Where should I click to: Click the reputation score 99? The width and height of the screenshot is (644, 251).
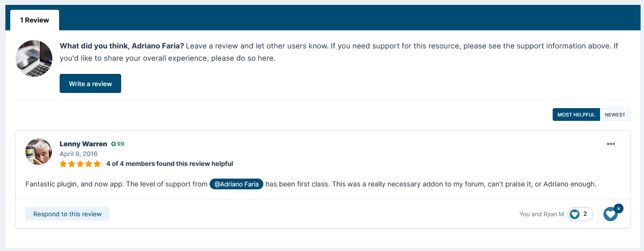[x=121, y=144]
